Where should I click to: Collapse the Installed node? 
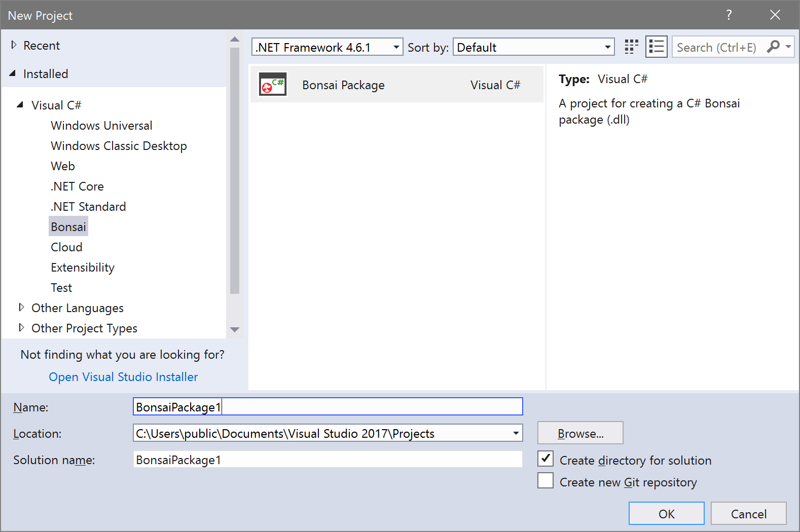[13, 73]
